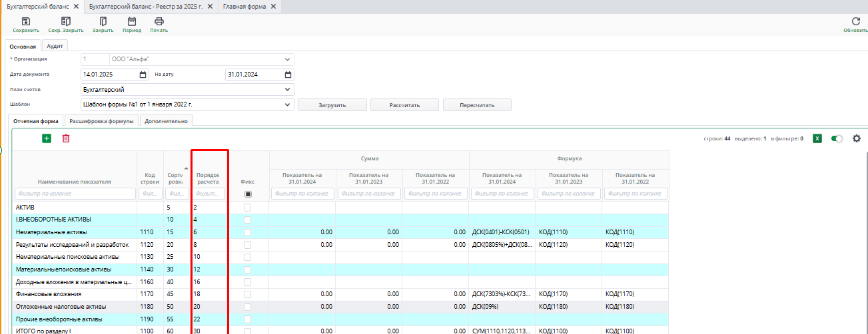Screen dimensions: 868x334
Task: Click the Save (Сохранить) toolbar icon
Action: pos(26,22)
